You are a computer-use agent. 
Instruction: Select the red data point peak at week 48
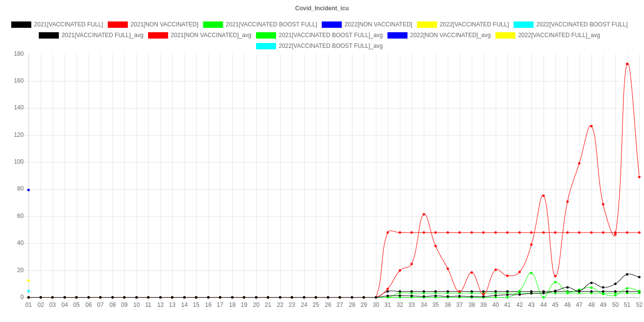click(591, 126)
